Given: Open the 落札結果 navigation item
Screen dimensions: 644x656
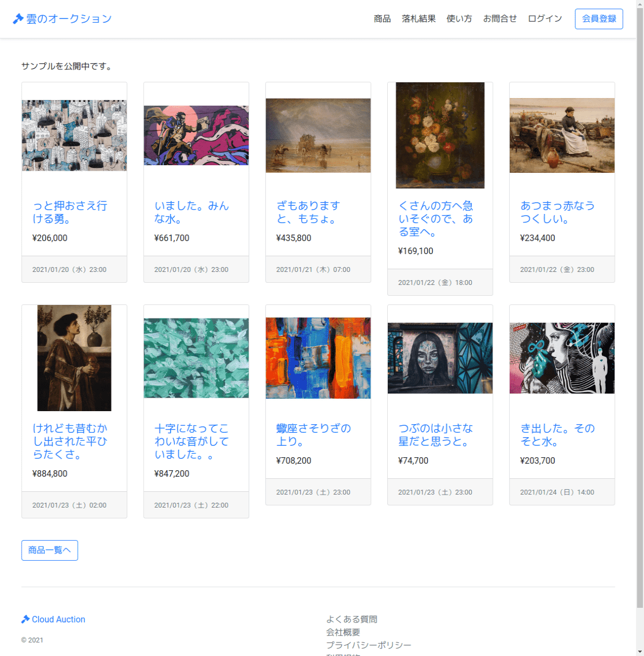Looking at the screenshot, I should (419, 19).
